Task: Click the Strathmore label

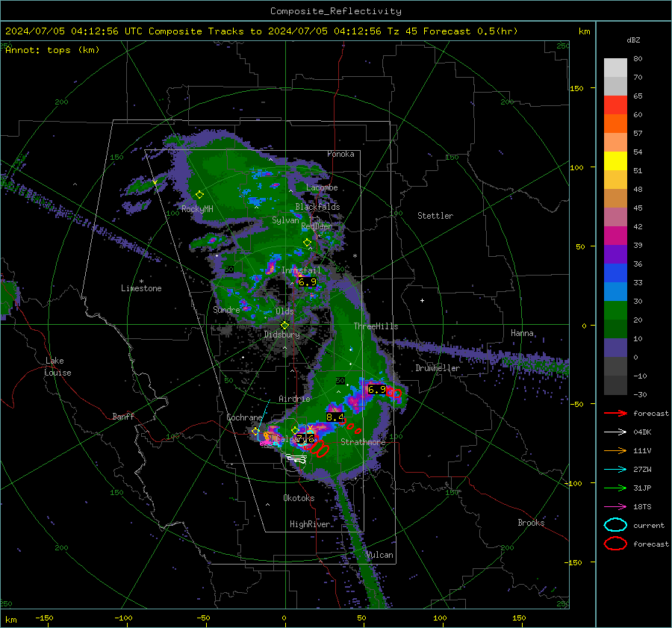Action: (363, 442)
